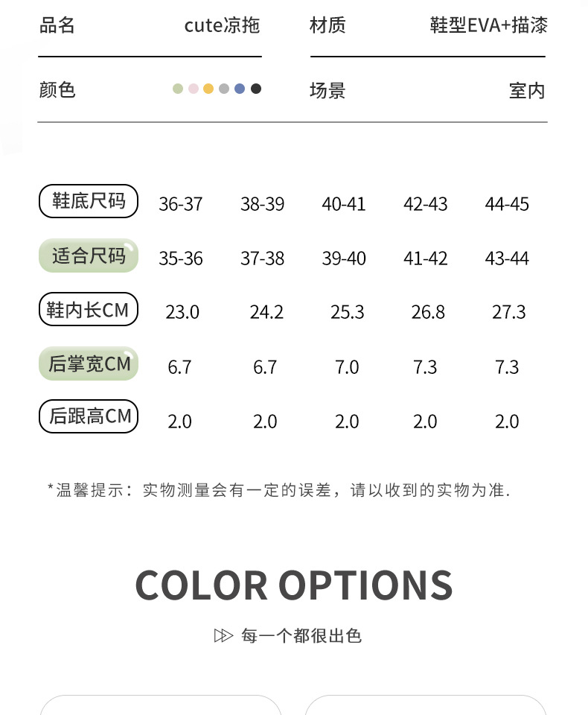This screenshot has width=588, height=715.
Task: Click the inner length value 26.8
Action: coord(428,312)
